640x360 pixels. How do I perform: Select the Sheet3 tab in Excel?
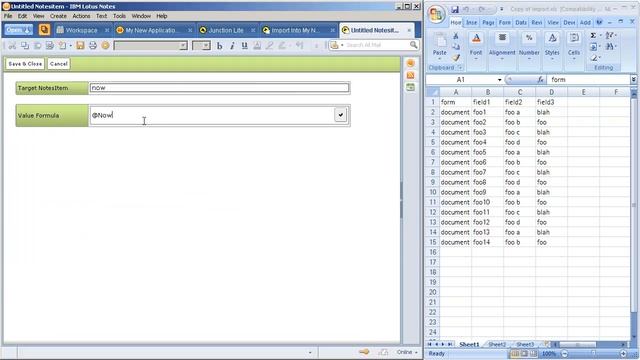(524, 344)
